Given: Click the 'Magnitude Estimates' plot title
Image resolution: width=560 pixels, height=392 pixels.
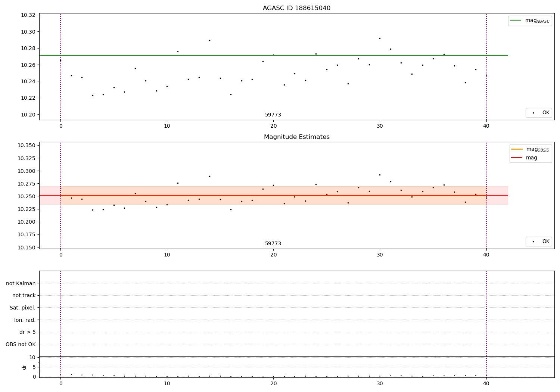Looking at the screenshot, I should (296, 137).
